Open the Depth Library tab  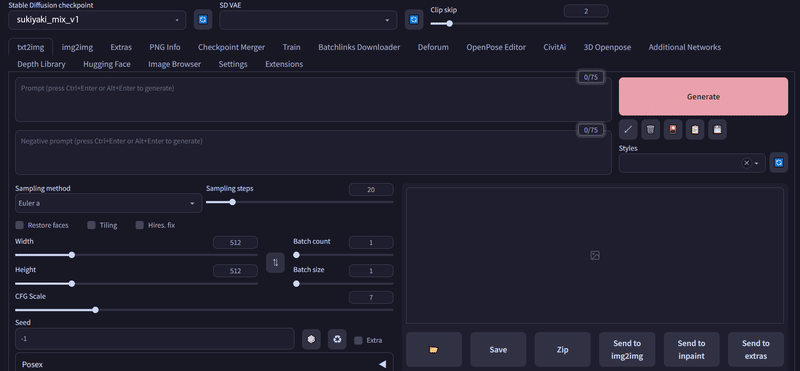pyautogui.click(x=41, y=64)
